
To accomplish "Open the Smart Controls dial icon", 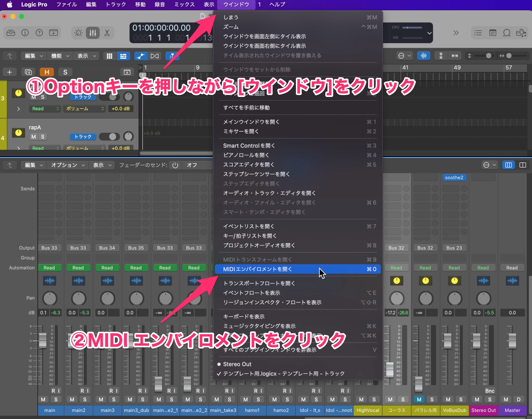I will 78,33.
